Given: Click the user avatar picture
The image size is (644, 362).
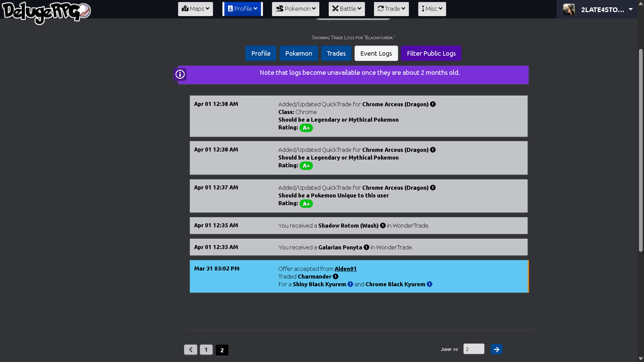Looking at the screenshot, I should click(569, 9).
